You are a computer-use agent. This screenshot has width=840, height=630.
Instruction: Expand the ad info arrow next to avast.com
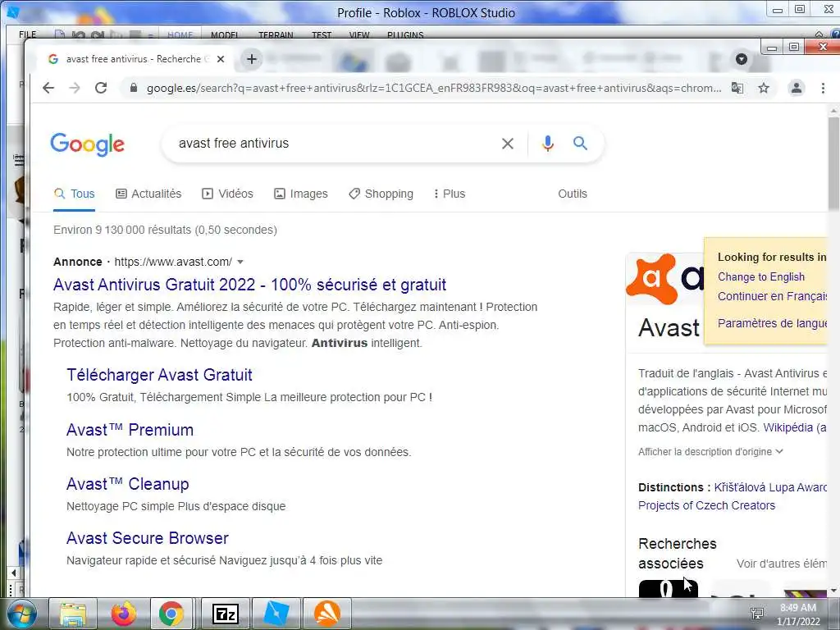click(x=240, y=262)
